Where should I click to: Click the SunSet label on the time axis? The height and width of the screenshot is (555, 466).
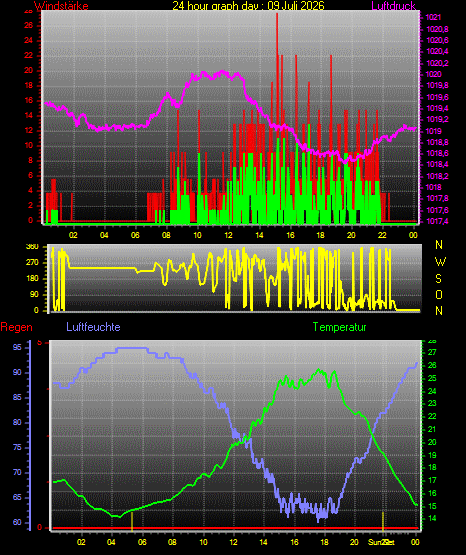tap(381, 542)
